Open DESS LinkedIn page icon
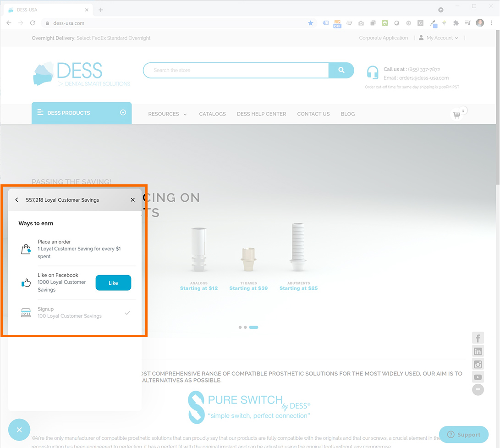Viewport: 500px width, 448px height. pyautogui.click(x=478, y=351)
